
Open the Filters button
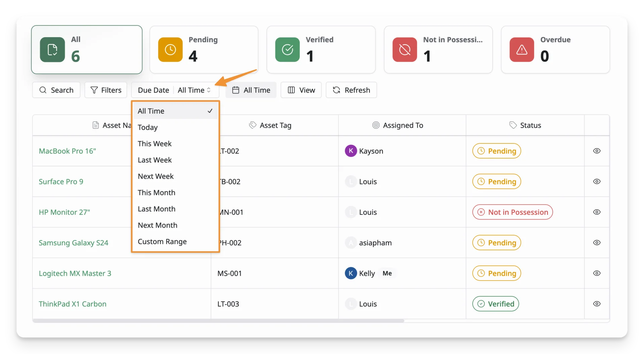(106, 90)
